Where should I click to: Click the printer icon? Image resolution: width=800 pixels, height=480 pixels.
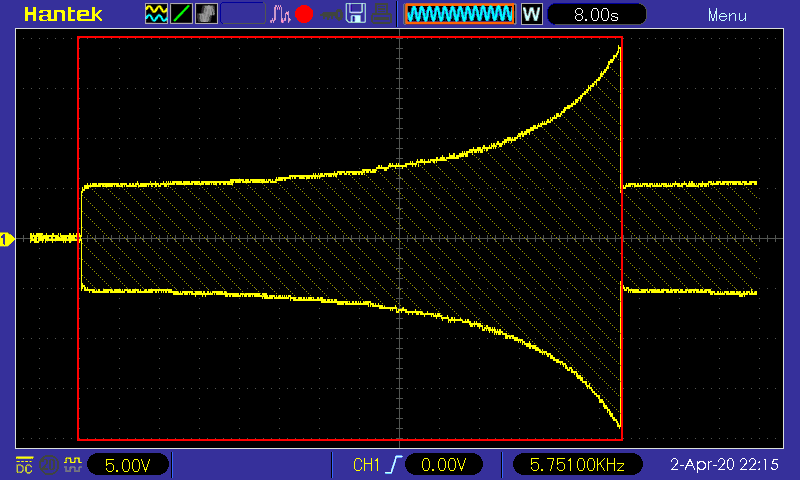[381, 14]
